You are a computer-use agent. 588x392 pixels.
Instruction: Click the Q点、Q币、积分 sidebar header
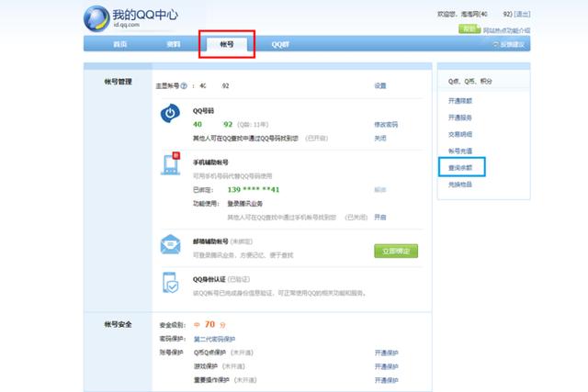point(469,81)
